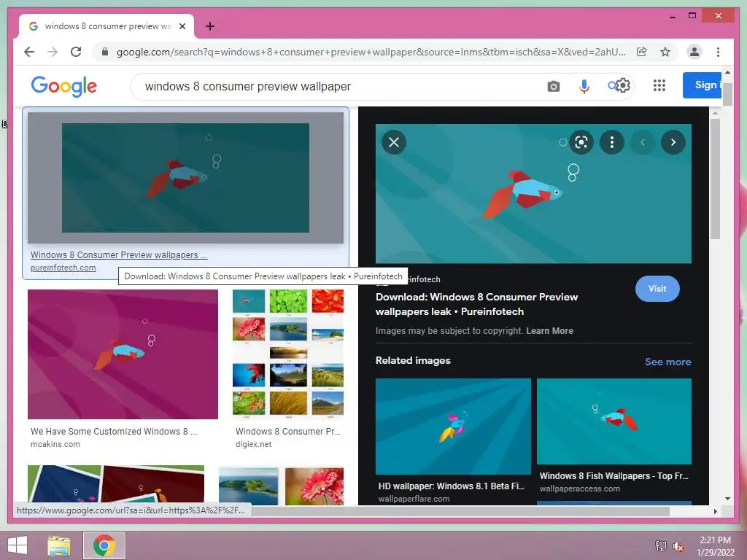The height and width of the screenshot is (560, 747).
Task: Click the blue Sign in button
Action: coord(702,85)
